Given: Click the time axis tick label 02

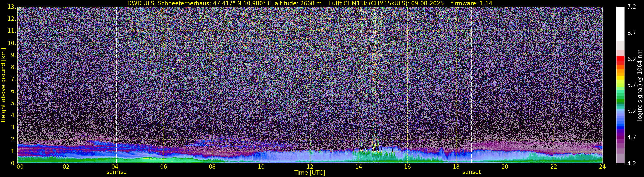Looking at the screenshot, I should coord(66,167).
